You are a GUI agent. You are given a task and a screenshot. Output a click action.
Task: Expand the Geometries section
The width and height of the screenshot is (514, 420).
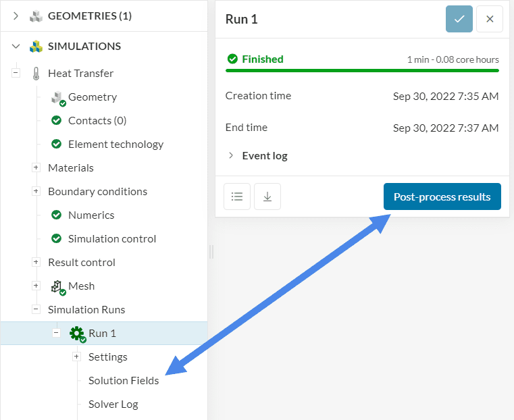[16, 16]
